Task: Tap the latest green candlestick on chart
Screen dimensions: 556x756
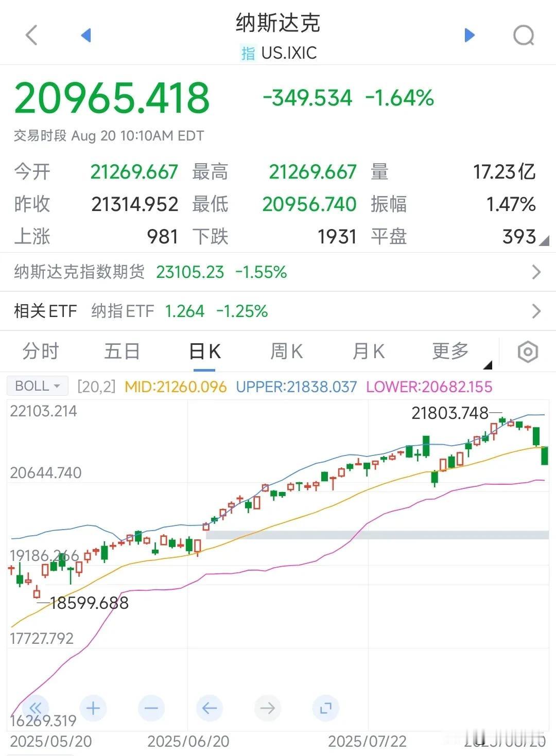Action: click(x=544, y=455)
